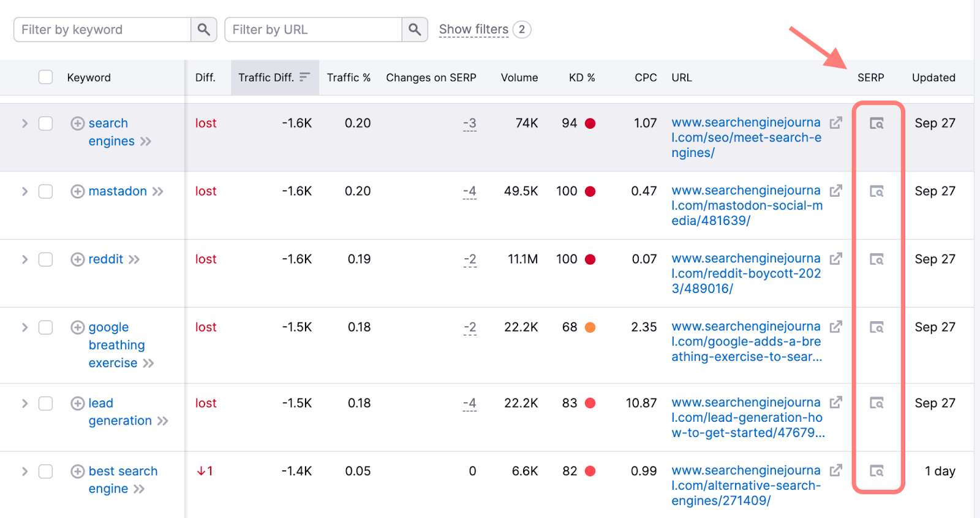Viewport: 980px width, 518px height.
Task: Expand the search engines row
Action: tap(24, 123)
